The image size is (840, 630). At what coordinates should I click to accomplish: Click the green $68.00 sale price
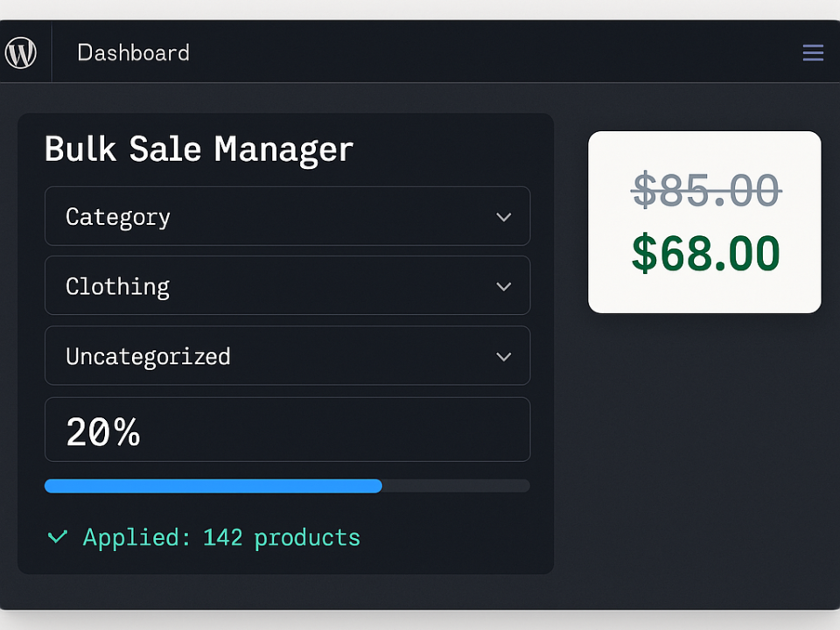click(705, 254)
